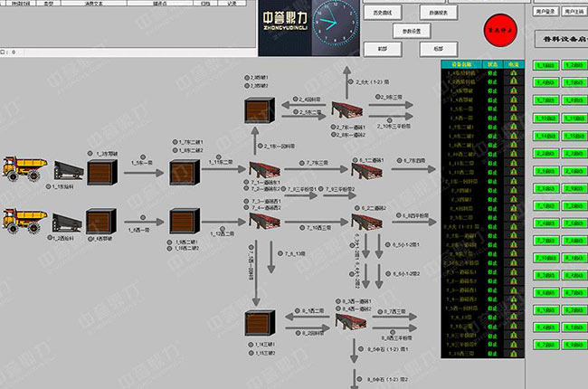
Task: Toggle the first green button in right column
Action: coord(575,65)
